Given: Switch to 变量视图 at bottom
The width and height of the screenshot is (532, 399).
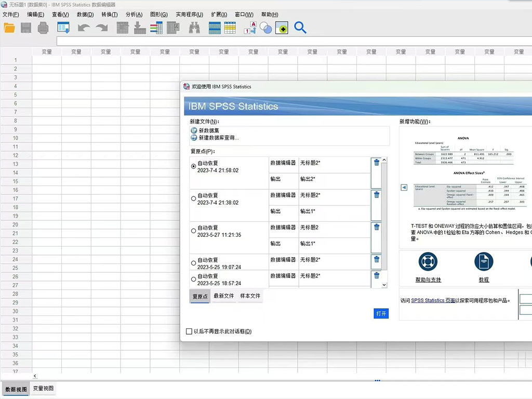Looking at the screenshot, I should point(43,389).
